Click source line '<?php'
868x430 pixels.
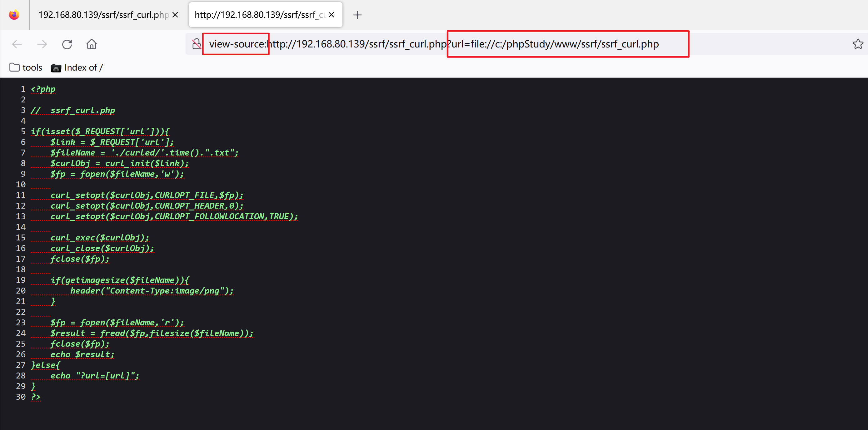pyautogui.click(x=43, y=89)
